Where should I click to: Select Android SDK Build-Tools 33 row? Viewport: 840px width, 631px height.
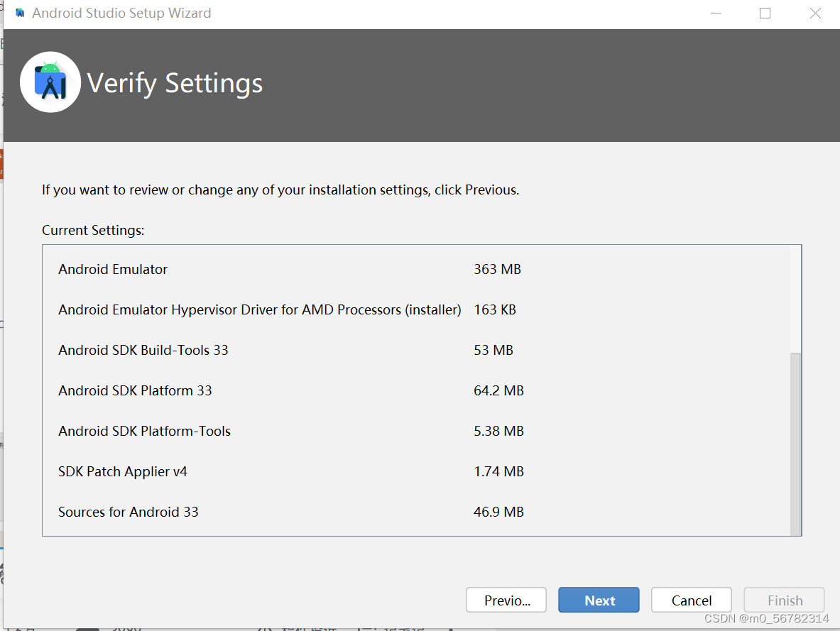point(415,350)
